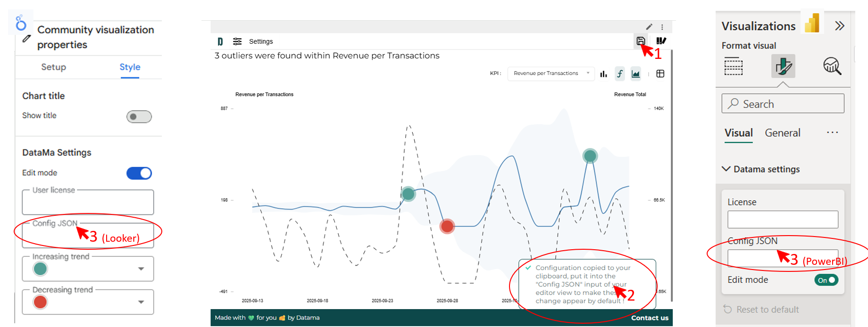Turn off Edit mode in DataMa Settings
868x327 pixels.
point(139,173)
